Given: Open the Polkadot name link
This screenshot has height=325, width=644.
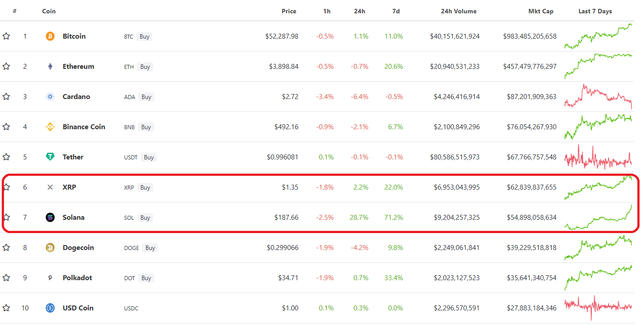Looking at the screenshot, I should tap(78, 278).
